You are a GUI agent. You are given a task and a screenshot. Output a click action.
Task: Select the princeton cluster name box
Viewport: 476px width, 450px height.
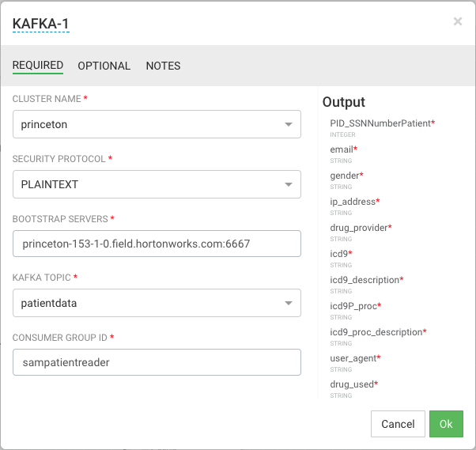click(x=142, y=124)
